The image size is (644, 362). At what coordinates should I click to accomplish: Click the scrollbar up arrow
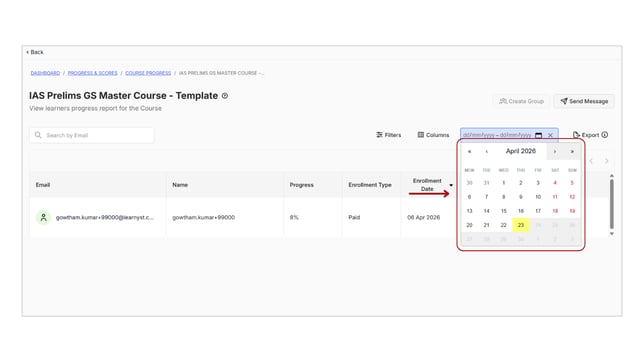[x=612, y=176]
